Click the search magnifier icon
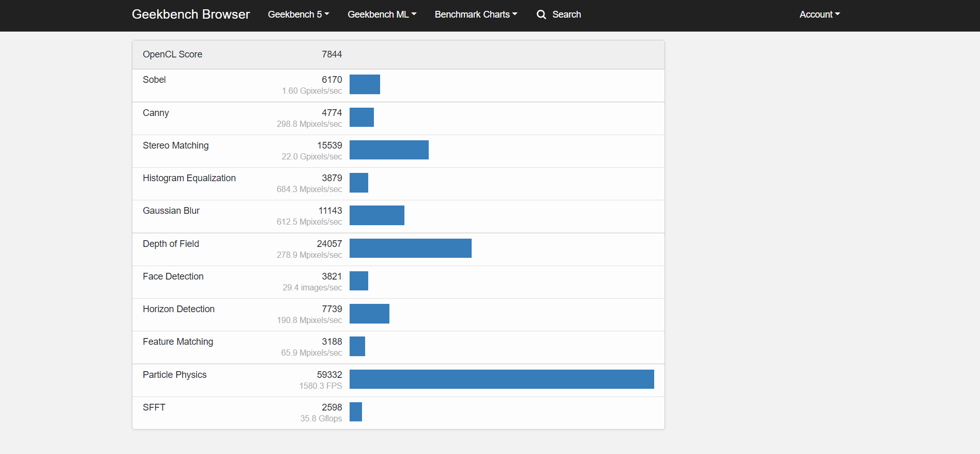The width and height of the screenshot is (980, 454). click(541, 14)
